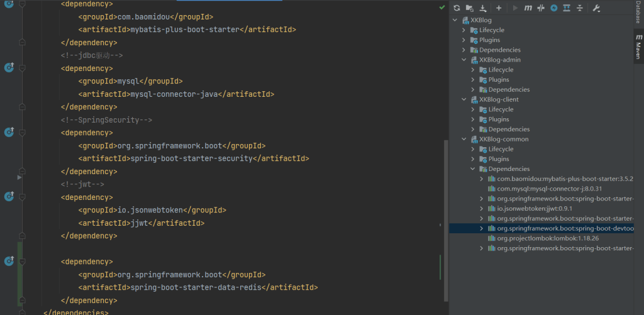Click the gutter icon beside mysql dependency
Screen dimensions: 644x315
point(9,67)
